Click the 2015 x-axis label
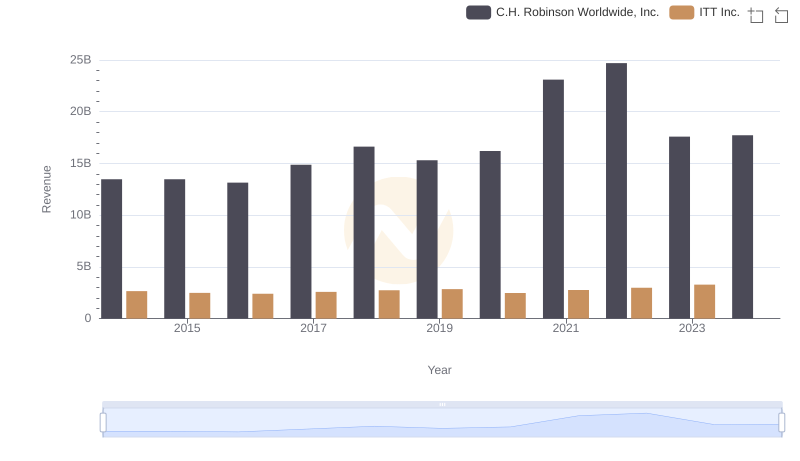The width and height of the screenshot is (800, 461). [187, 328]
